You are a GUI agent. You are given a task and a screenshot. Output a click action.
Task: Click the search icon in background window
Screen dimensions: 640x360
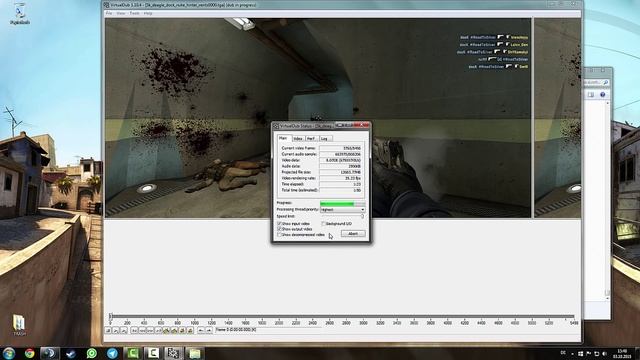coord(605,82)
